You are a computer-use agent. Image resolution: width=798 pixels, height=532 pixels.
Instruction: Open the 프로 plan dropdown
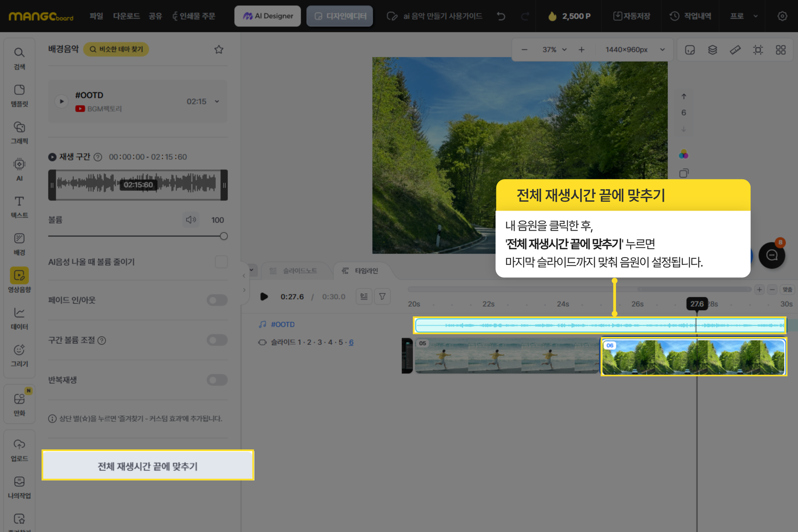coord(744,16)
